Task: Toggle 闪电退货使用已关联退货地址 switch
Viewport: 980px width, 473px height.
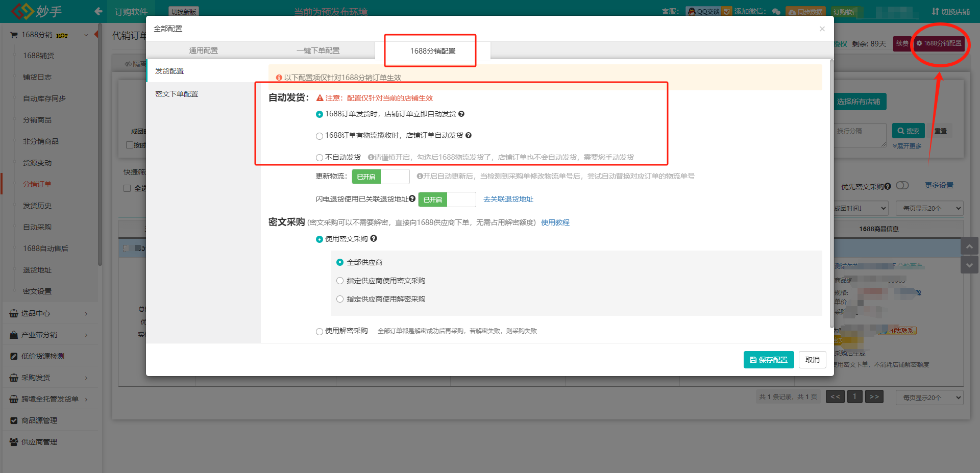Action: tap(447, 200)
